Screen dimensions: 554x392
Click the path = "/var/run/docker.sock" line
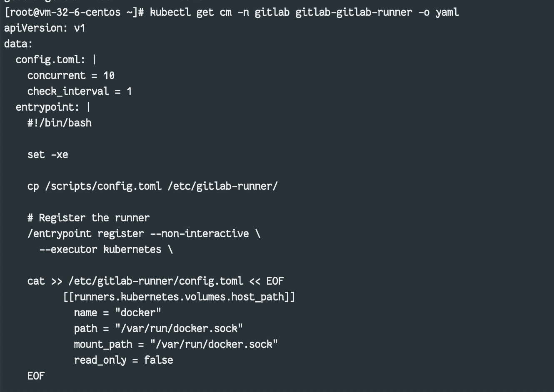pos(158,329)
